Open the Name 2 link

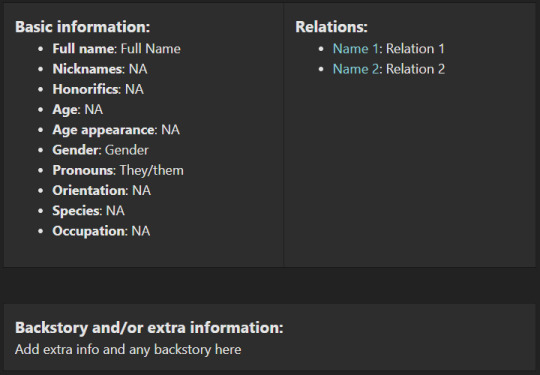click(355, 69)
